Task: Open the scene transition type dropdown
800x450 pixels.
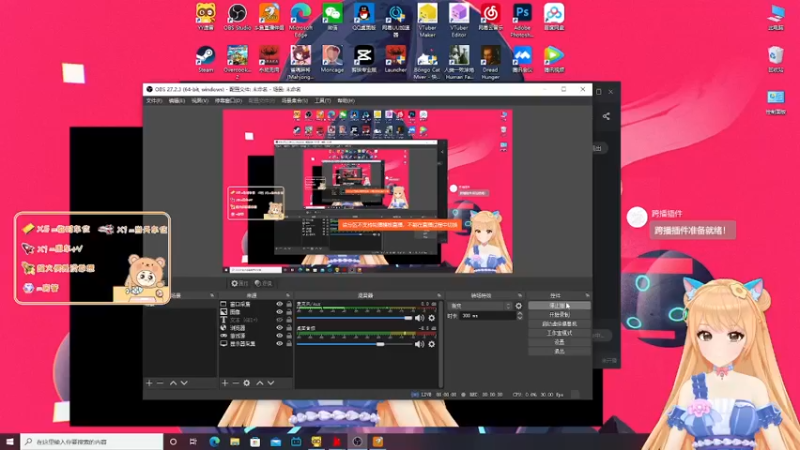Action: pyautogui.click(x=480, y=306)
